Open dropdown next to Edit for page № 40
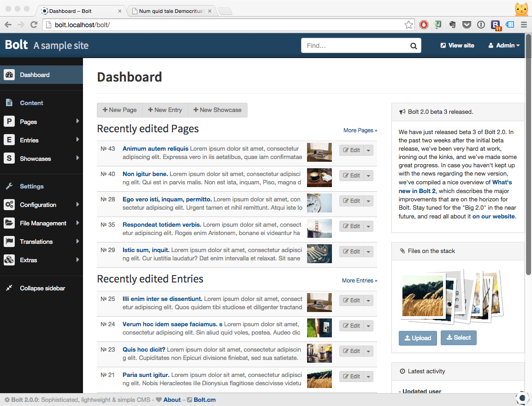532x406 pixels. point(368,176)
